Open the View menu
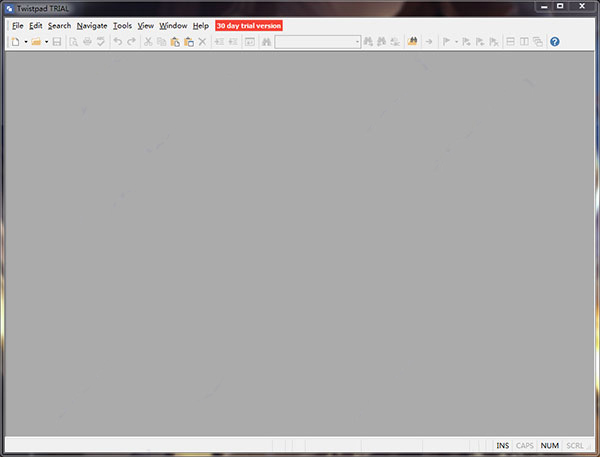Image resolution: width=600 pixels, height=457 pixels. click(146, 26)
